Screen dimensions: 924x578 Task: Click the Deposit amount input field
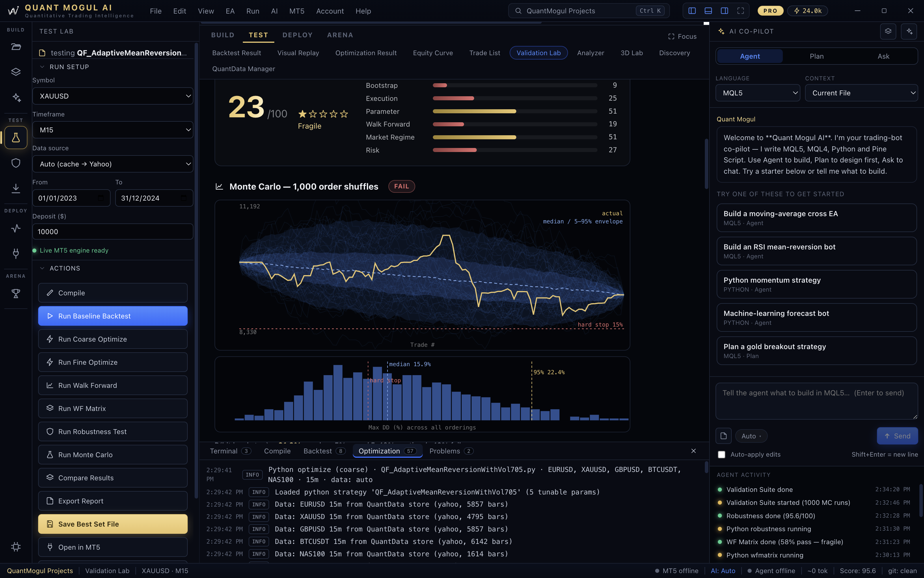[x=113, y=232]
